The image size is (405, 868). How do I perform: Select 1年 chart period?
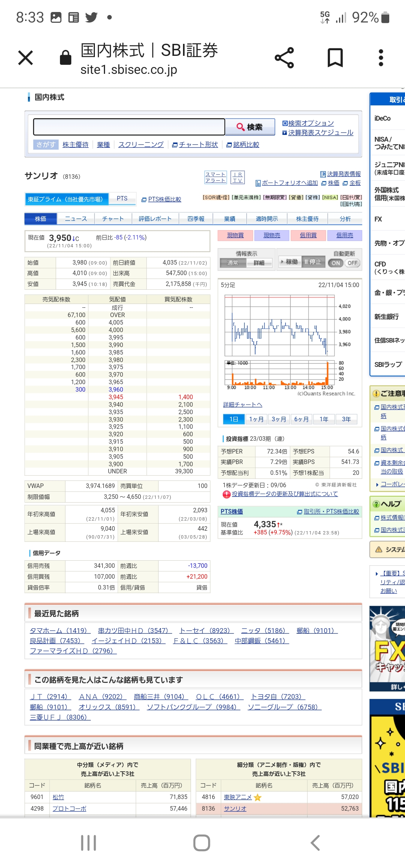(x=324, y=419)
